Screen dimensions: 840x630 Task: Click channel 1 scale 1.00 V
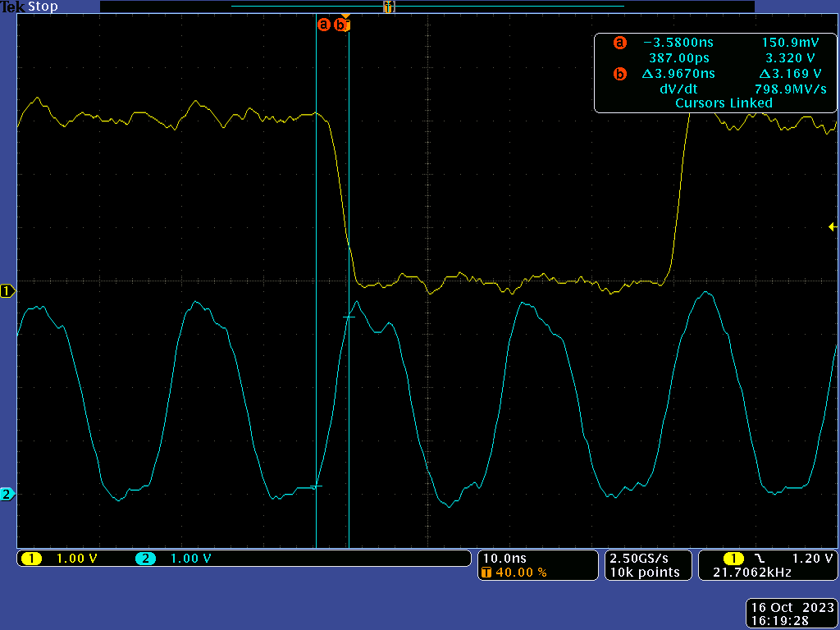pos(76,559)
